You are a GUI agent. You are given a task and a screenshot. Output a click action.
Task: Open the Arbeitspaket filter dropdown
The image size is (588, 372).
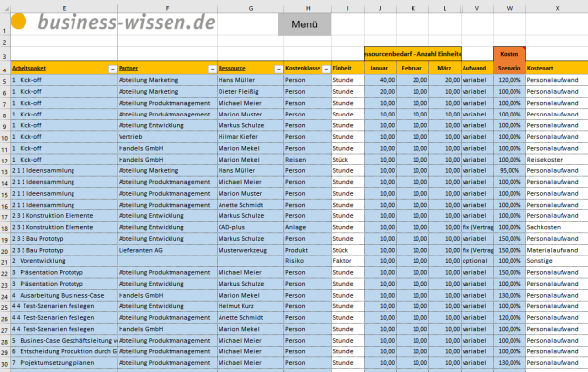(x=112, y=70)
